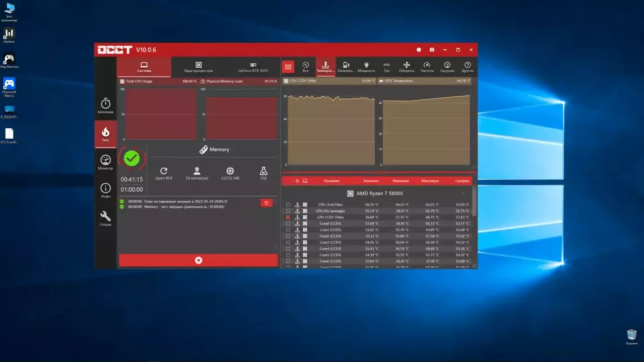The image size is (644, 362).
Task: Click the Physical Memory Load question icon
Action: [x=203, y=81]
